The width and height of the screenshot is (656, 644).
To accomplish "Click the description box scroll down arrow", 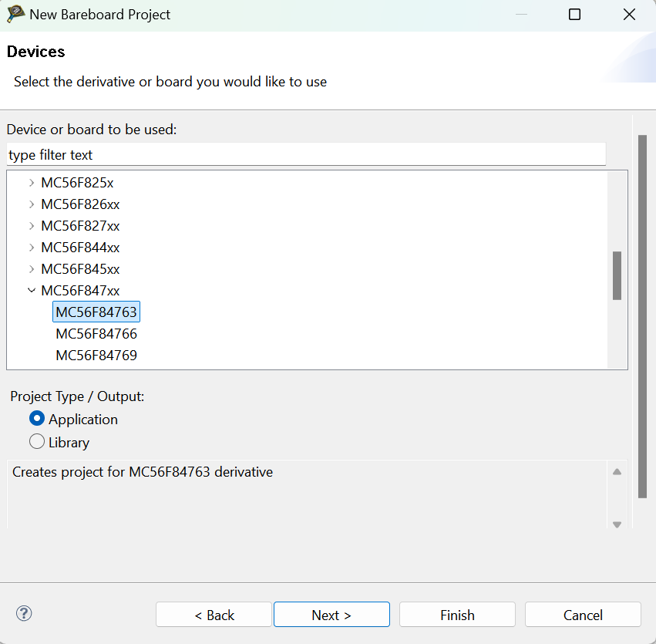I will coord(617,524).
